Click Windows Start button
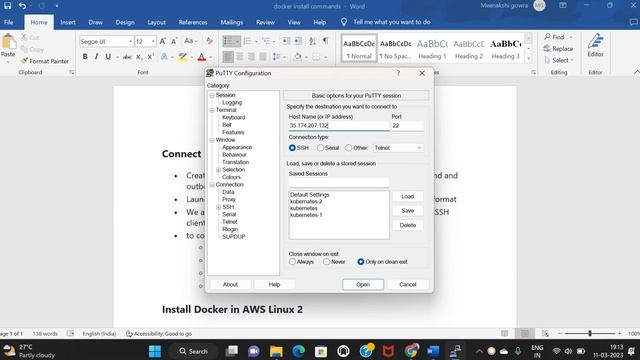 155,351
